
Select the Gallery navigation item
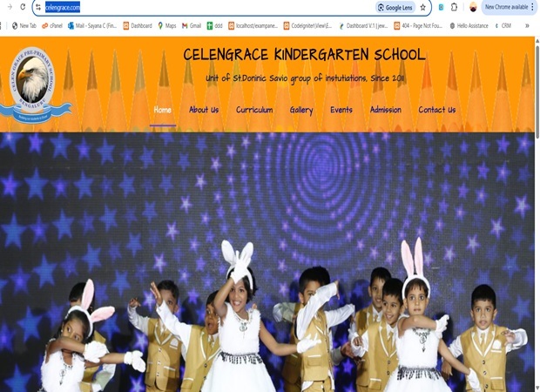(301, 110)
